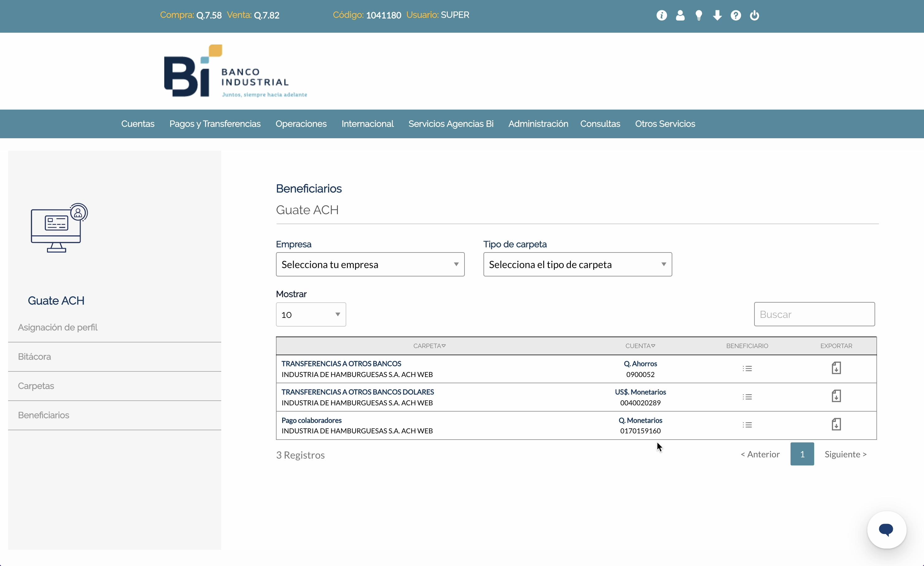This screenshot has height=566, width=924.
Task: Open Pagos y Transferencias menu
Action: click(214, 124)
